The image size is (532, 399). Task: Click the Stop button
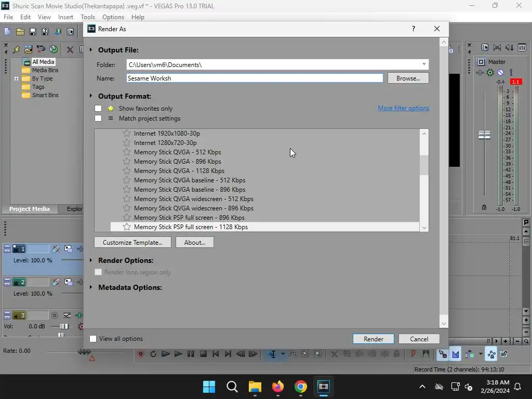(203, 354)
